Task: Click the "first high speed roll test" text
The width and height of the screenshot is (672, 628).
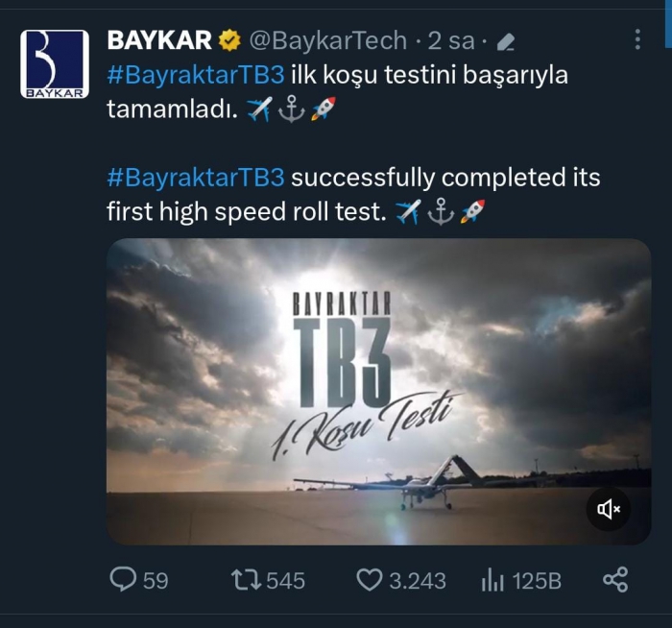Action: 244,212
